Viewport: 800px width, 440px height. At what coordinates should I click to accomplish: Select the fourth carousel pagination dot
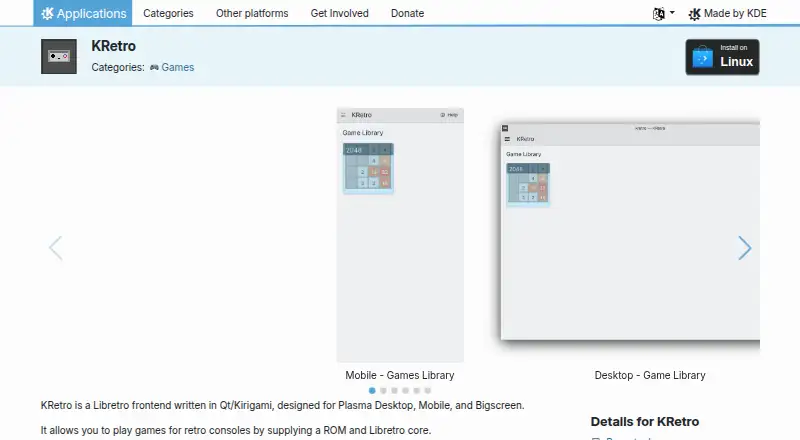405,390
